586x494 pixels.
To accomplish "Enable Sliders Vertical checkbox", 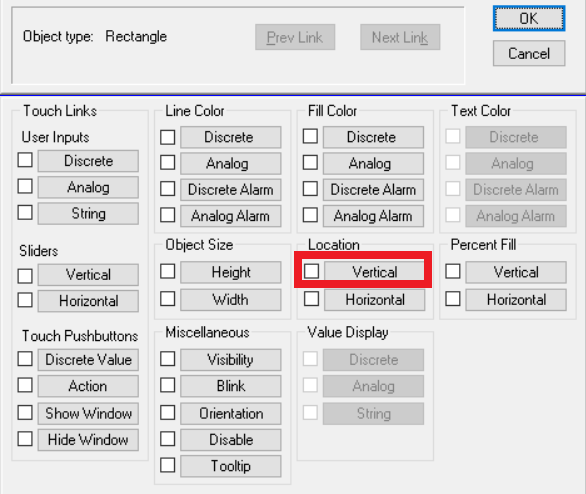I will pyautogui.click(x=25, y=276).
